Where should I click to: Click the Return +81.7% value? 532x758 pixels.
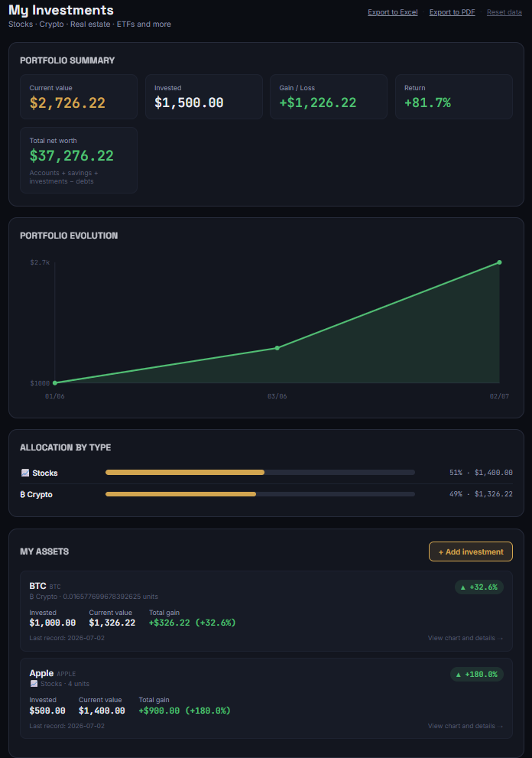click(x=427, y=102)
